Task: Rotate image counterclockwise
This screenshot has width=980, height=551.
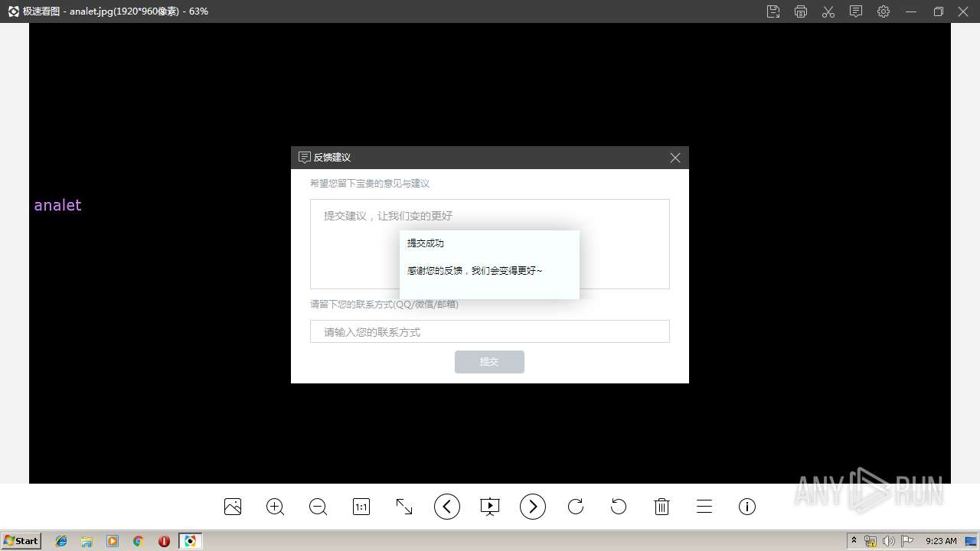Action: [x=619, y=507]
